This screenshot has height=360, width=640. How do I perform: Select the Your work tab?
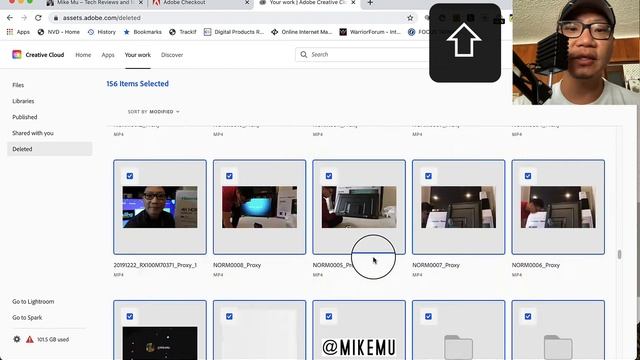(x=138, y=55)
